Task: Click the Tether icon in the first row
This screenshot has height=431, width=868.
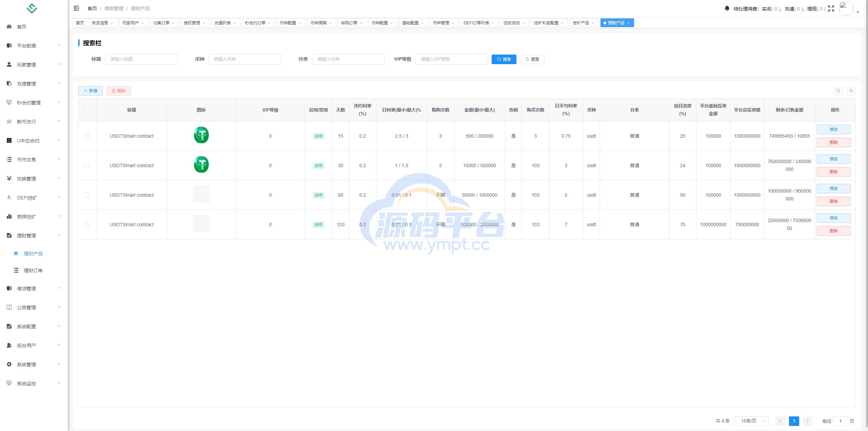Action: [x=201, y=135]
